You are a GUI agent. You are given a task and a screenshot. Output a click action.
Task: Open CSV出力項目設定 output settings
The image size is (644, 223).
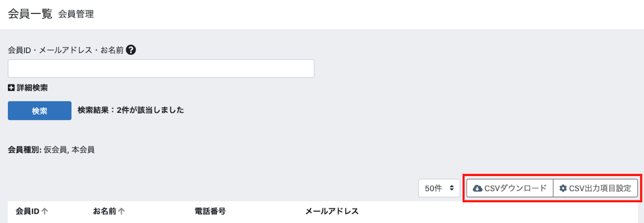coord(595,189)
